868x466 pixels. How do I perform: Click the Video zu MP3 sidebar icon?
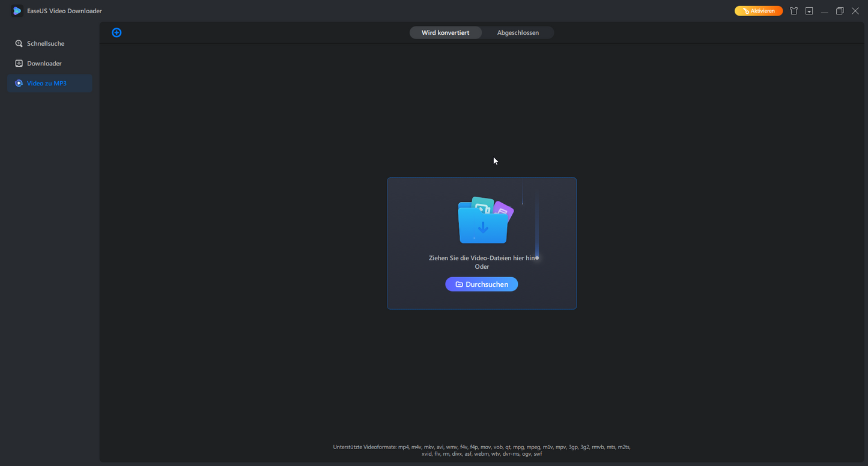pos(19,83)
